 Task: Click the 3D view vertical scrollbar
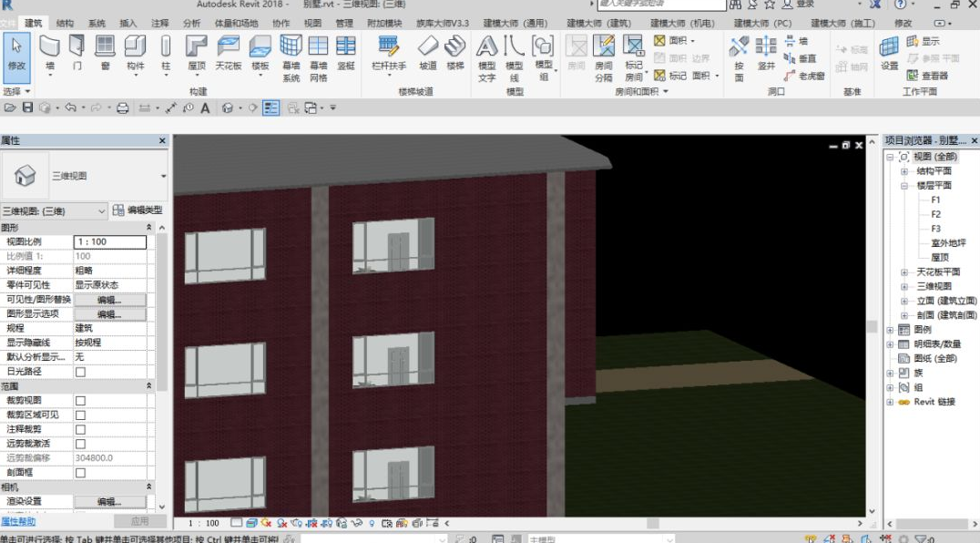click(872, 326)
